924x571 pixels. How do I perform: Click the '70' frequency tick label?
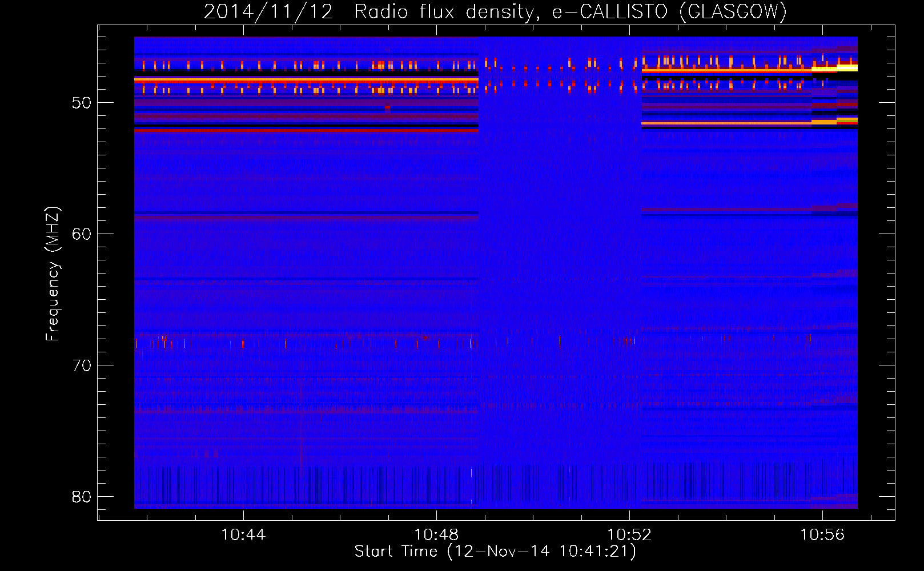coord(82,365)
